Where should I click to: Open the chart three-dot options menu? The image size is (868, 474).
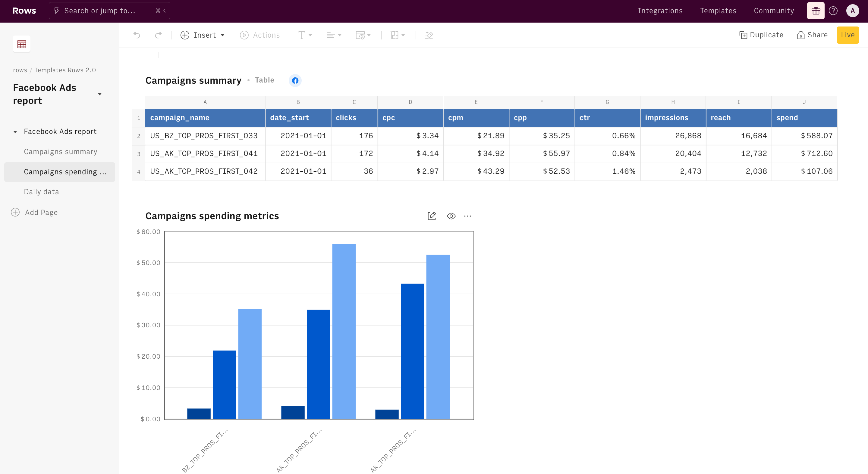(467, 216)
